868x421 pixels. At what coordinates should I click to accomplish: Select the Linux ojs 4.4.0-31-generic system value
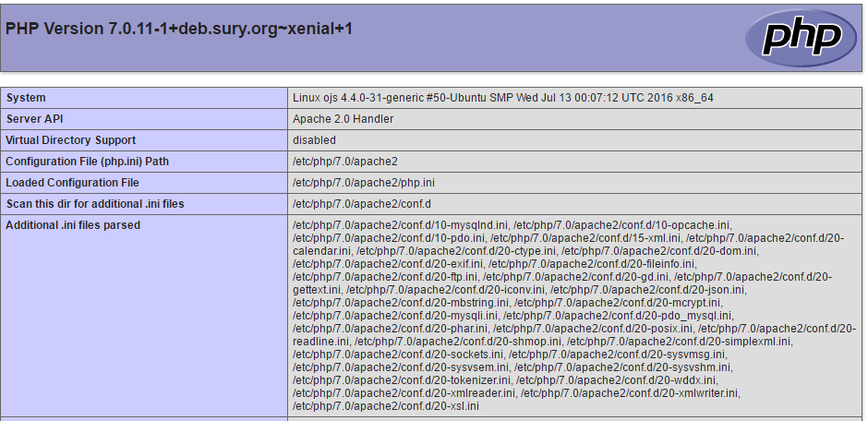[502, 98]
